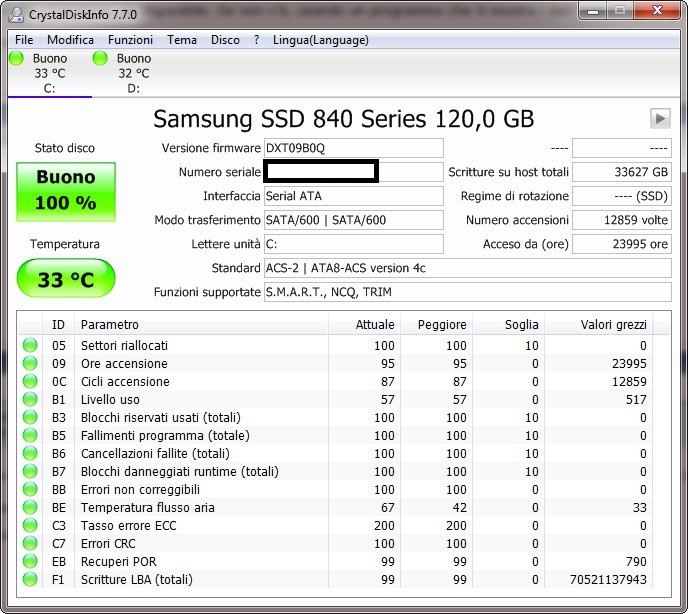Open the Modifica menu
The width and height of the screenshot is (688, 614).
70,40
